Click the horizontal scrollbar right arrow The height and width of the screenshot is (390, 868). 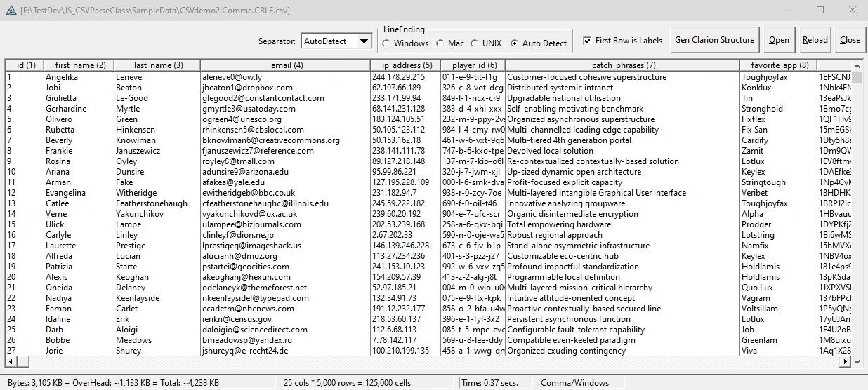(846, 361)
